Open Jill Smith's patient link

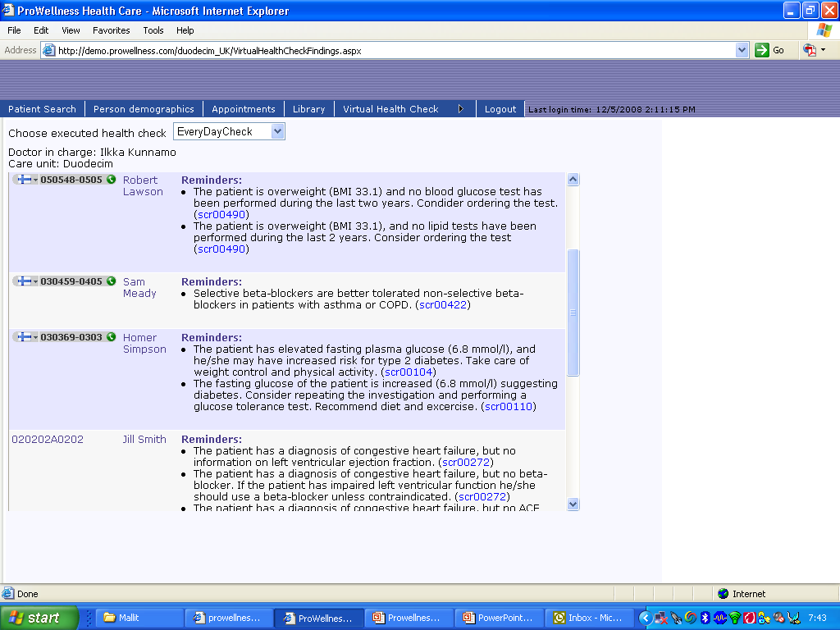[x=144, y=440]
